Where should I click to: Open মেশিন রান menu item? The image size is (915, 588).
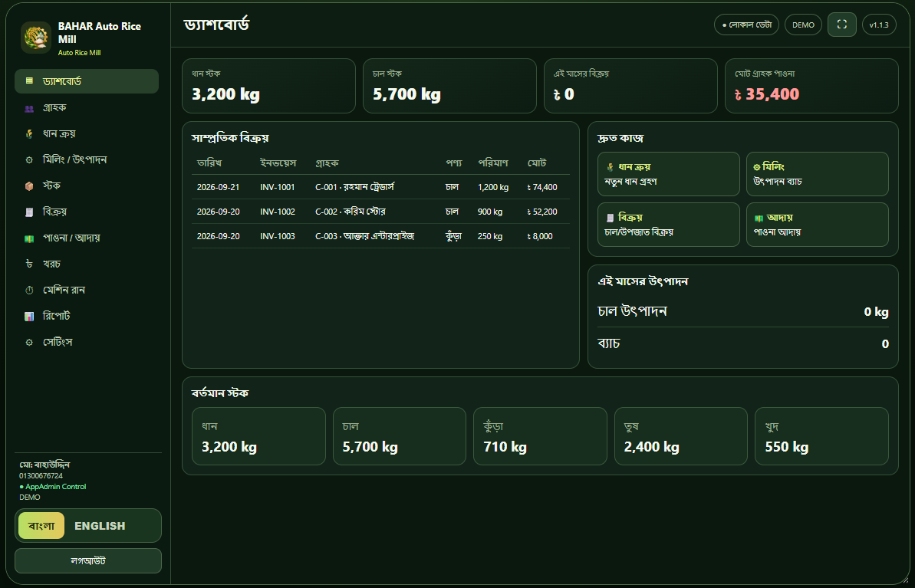pyautogui.click(x=87, y=290)
